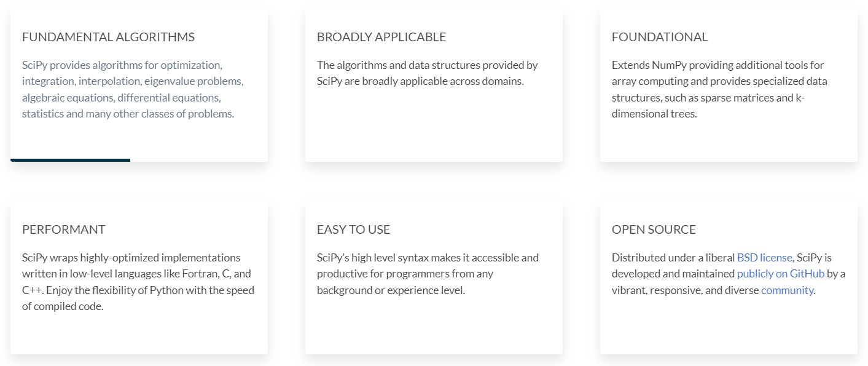Click the Easy to Use heading
This screenshot has height=366, width=868.
coord(353,229)
